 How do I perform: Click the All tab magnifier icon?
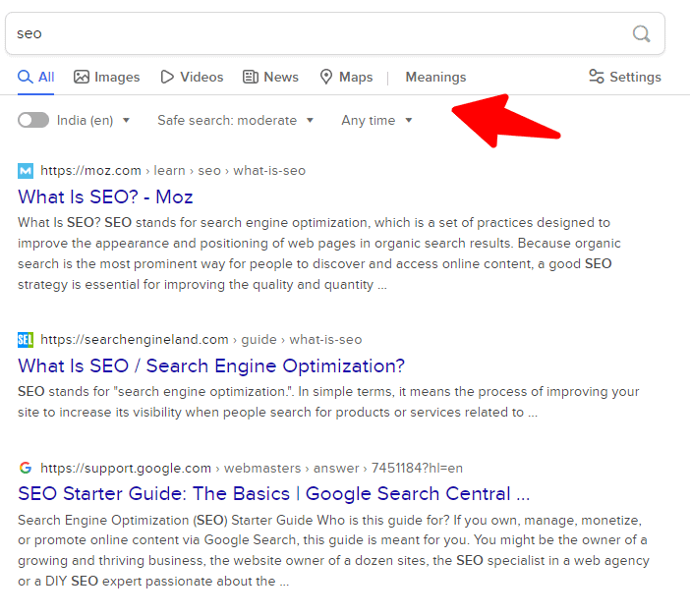click(x=26, y=77)
